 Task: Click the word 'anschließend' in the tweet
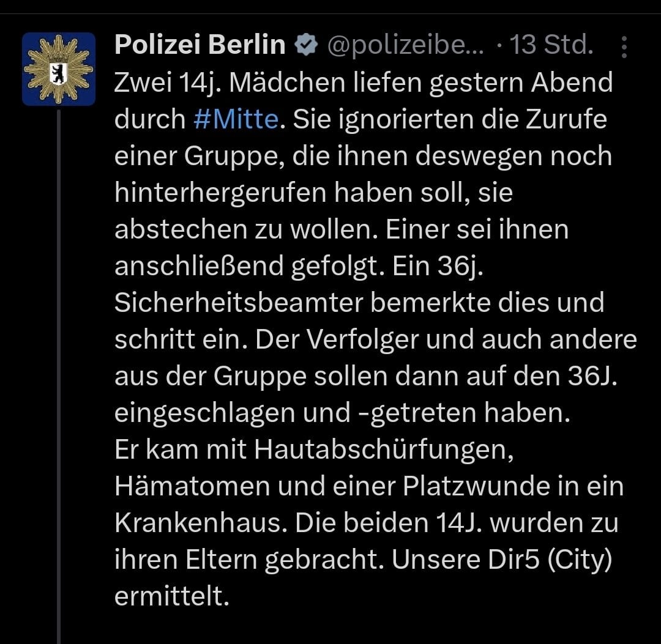click(199, 267)
